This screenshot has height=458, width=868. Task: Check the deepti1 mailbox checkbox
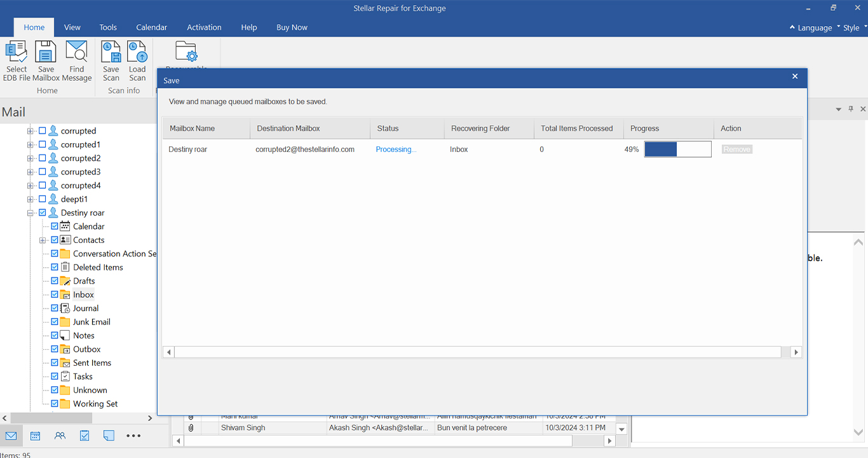pyautogui.click(x=43, y=199)
